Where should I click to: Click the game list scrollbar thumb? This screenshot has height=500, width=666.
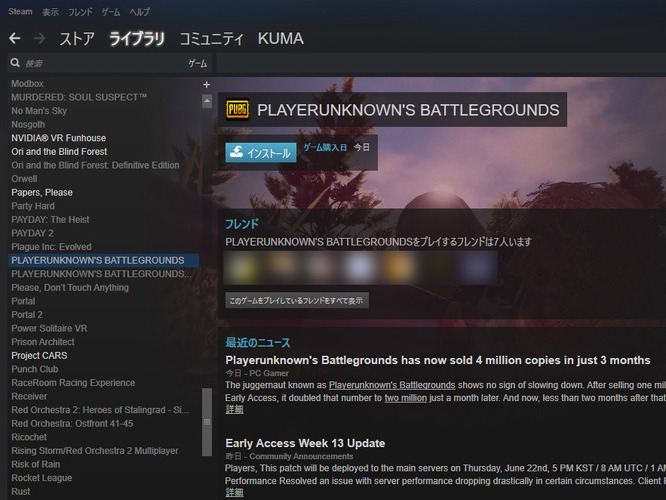click(x=207, y=422)
